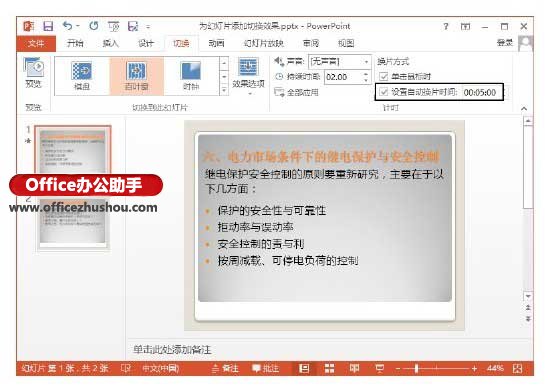Image resolution: width=545 pixels, height=389 pixels.
Task: Go to previous slide double-arrow button
Action: [x=528, y=307]
